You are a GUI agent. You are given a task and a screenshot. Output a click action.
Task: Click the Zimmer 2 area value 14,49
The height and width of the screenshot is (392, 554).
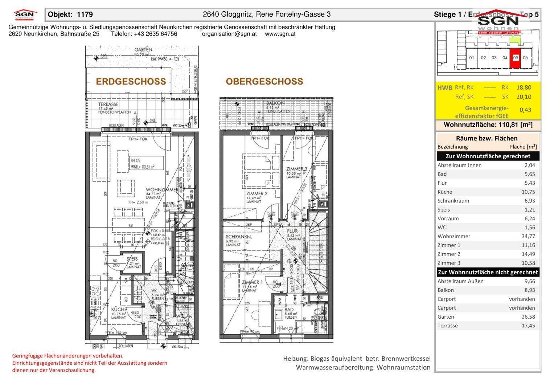[528, 254]
